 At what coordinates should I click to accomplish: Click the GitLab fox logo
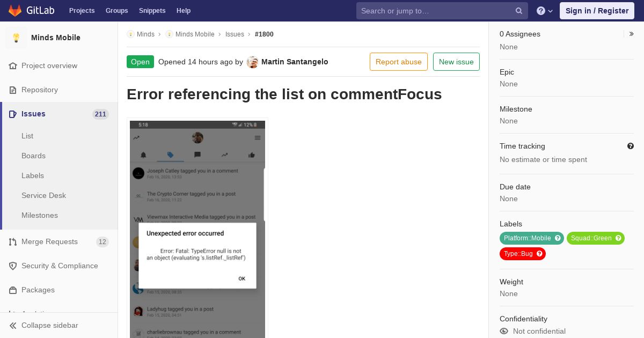15,11
